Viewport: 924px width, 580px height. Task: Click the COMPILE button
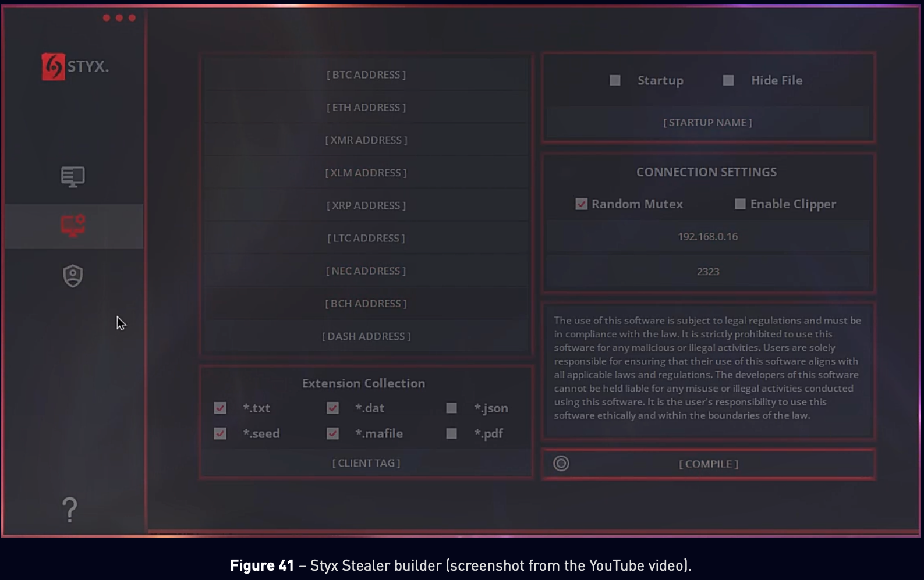[709, 464]
